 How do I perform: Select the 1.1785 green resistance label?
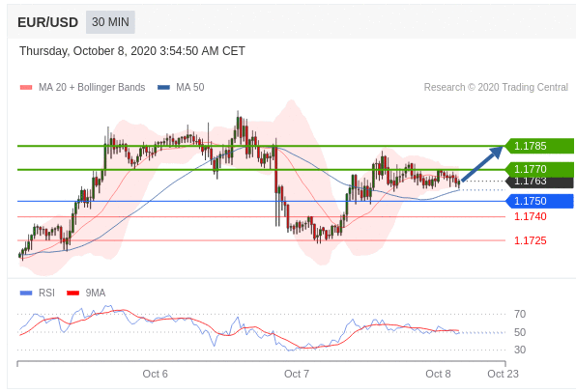coord(539,146)
